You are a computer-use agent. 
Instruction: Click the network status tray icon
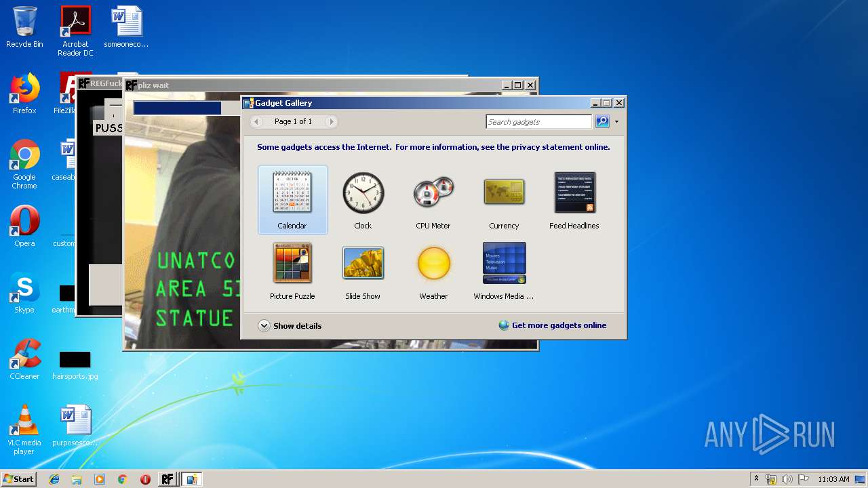click(771, 479)
